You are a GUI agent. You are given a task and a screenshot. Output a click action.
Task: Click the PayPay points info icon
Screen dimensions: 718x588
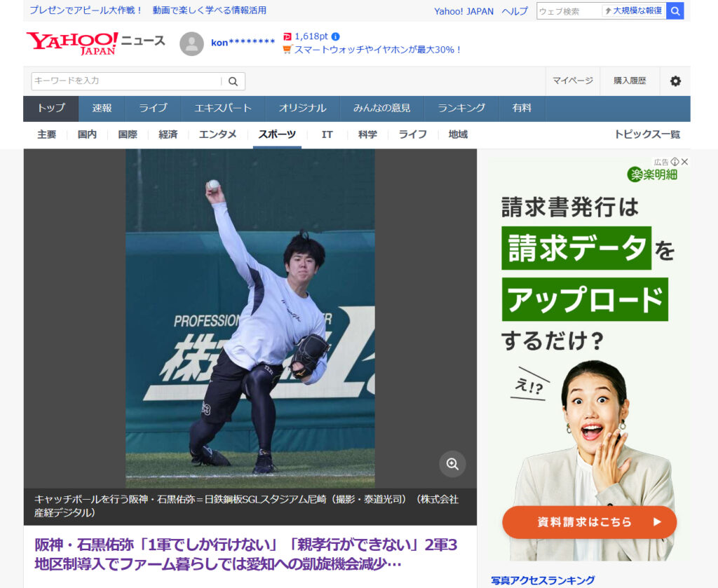click(335, 36)
